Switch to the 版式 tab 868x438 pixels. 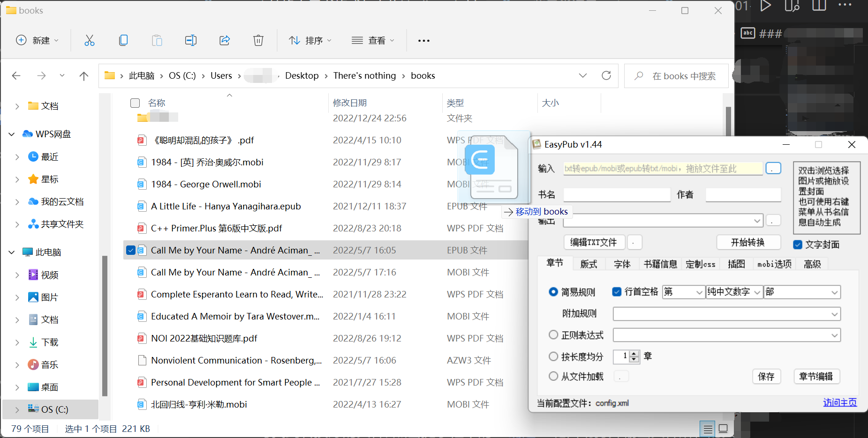pyautogui.click(x=589, y=264)
